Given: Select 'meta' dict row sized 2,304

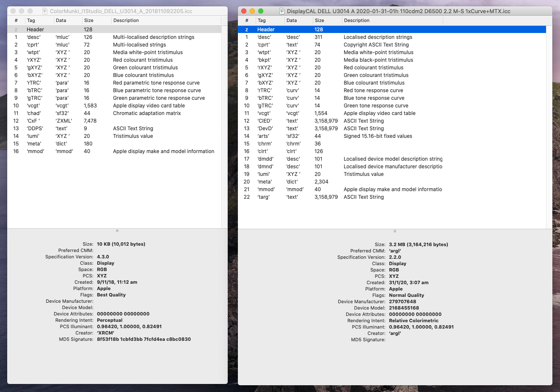Looking at the screenshot, I should pos(392,182).
